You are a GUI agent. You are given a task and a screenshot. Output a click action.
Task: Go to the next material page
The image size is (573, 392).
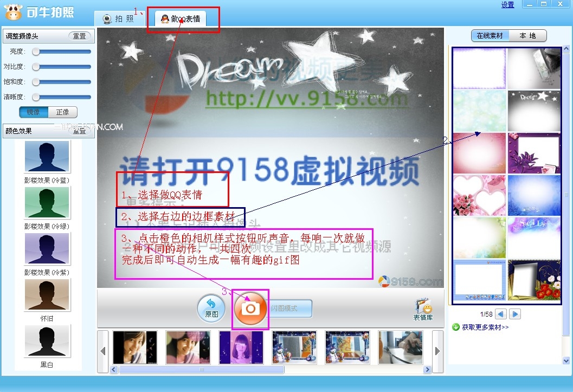click(515, 314)
